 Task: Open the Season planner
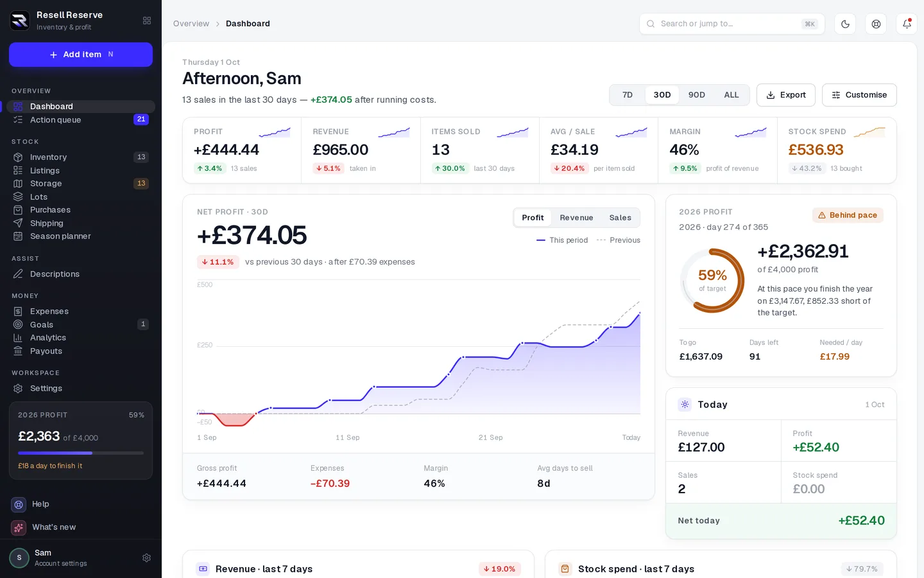pyautogui.click(x=81, y=236)
